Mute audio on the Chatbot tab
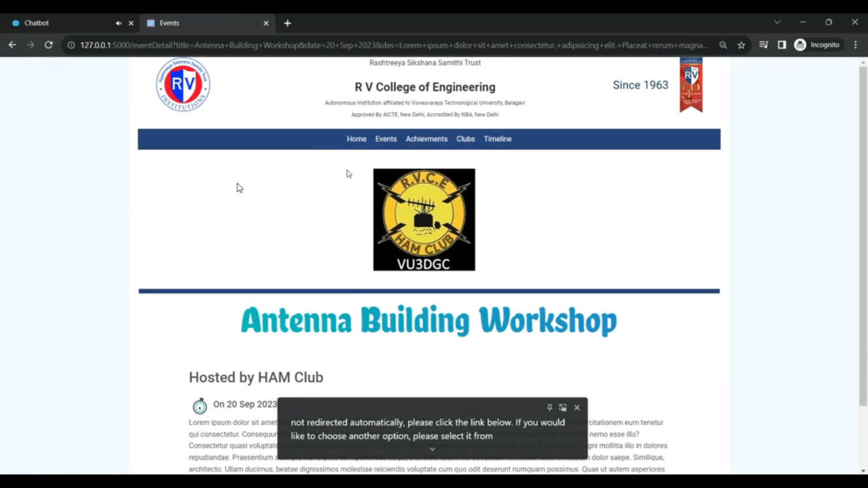 119,23
